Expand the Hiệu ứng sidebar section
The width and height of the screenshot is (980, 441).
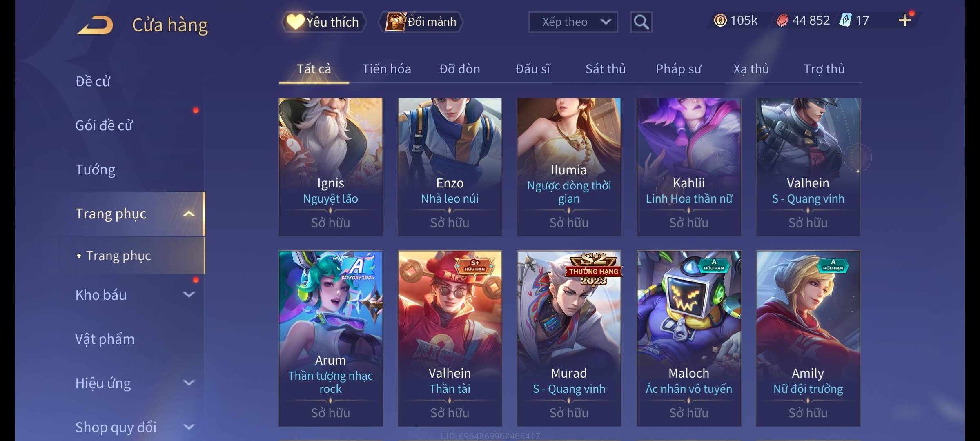click(x=189, y=383)
